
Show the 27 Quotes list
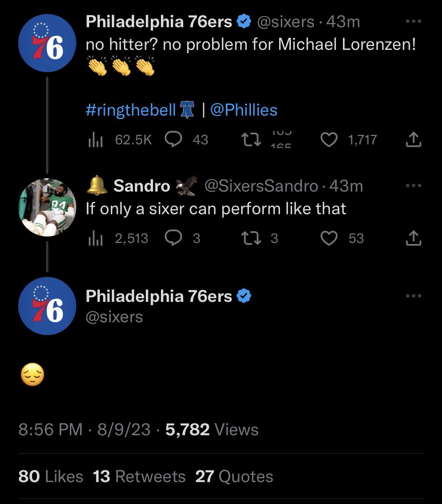point(234,476)
